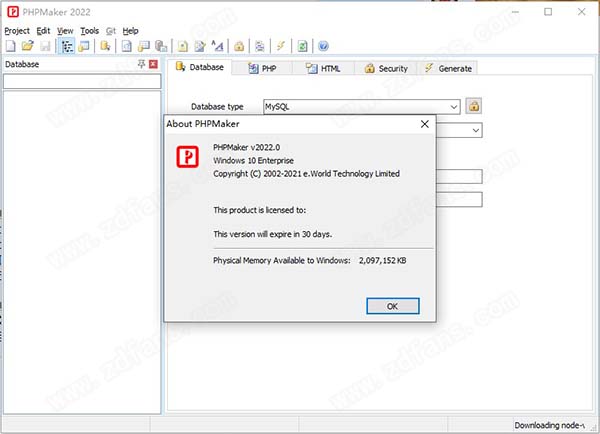Open the Git menu

coord(111,31)
